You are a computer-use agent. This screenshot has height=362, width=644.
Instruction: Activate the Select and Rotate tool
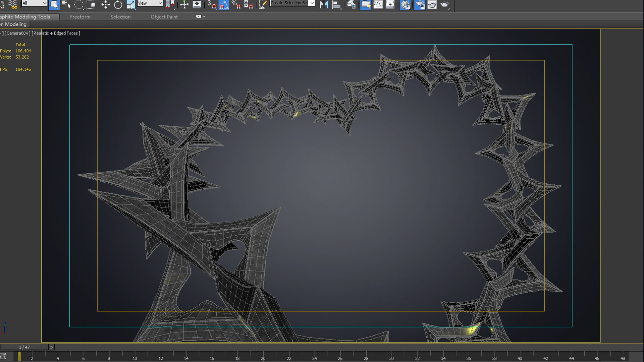118,4
